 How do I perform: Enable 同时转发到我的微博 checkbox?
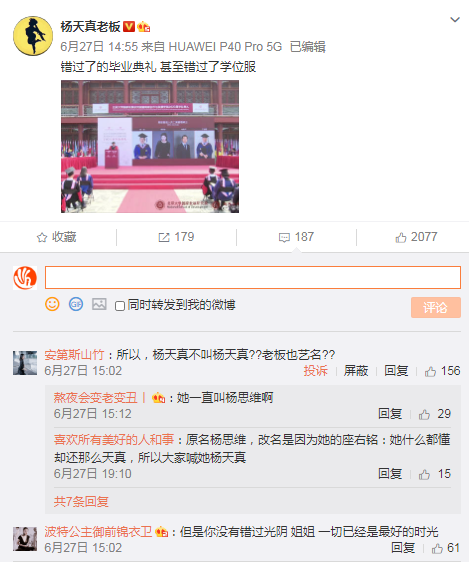(x=120, y=306)
